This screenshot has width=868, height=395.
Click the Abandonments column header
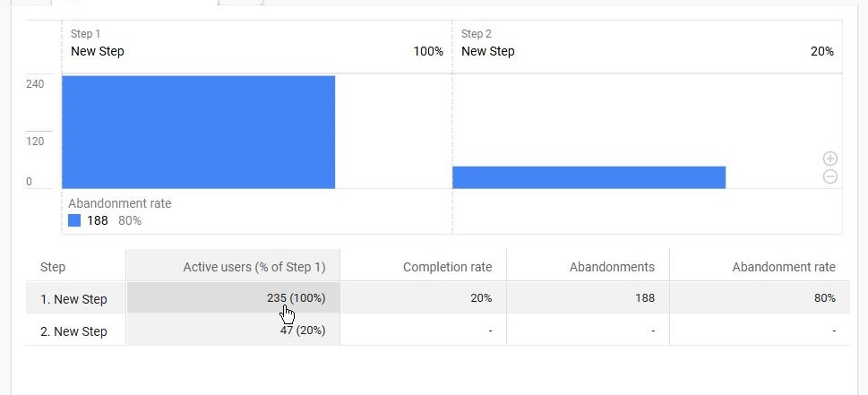click(x=588, y=267)
